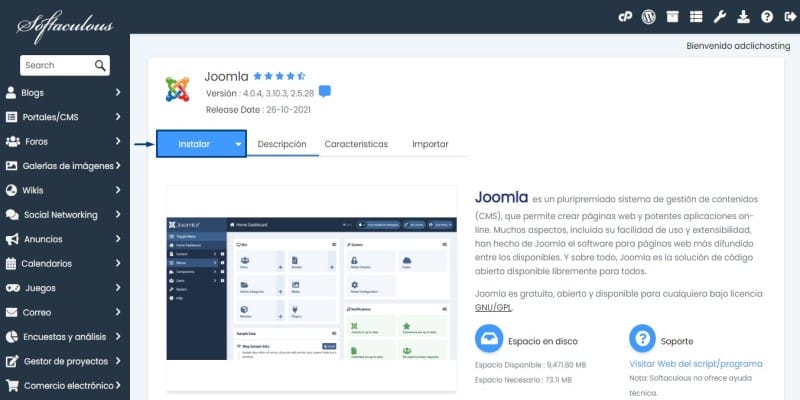Click the Wikis globe icon
The image size is (800, 400).
[x=11, y=190]
